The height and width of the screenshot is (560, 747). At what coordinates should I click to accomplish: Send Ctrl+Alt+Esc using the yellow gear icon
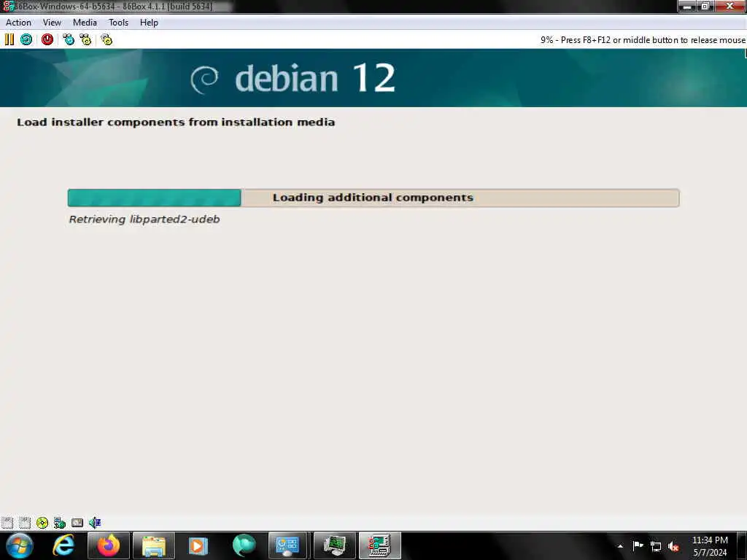click(85, 39)
